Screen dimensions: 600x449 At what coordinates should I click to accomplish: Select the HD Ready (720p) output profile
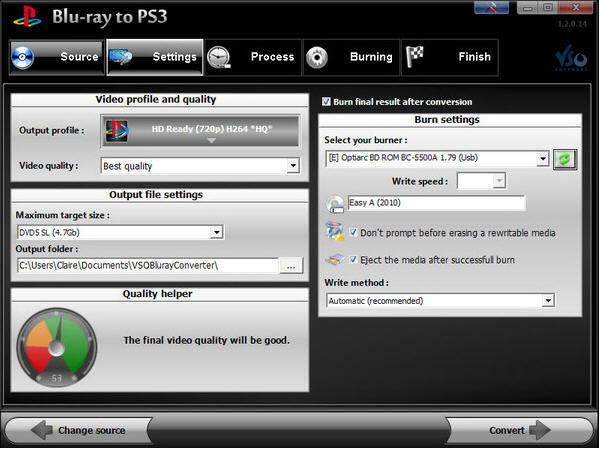coord(210,132)
